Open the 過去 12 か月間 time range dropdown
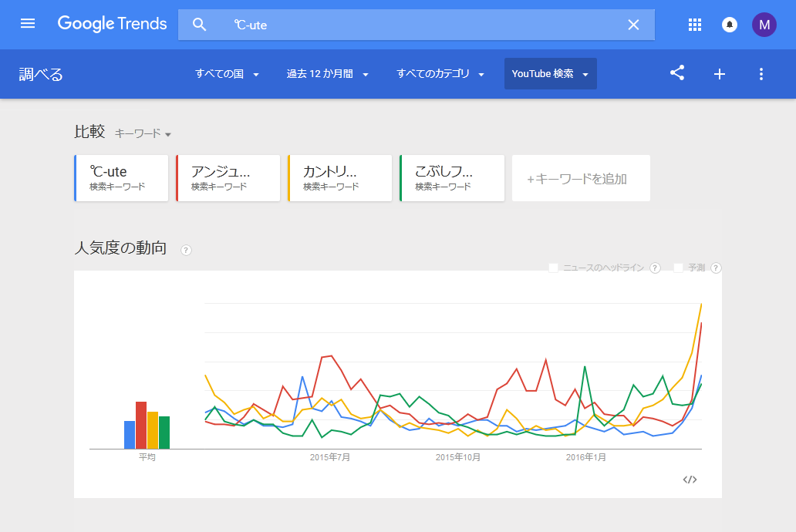Image resolution: width=796 pixels, height=532 pixels. click(327, 73)
